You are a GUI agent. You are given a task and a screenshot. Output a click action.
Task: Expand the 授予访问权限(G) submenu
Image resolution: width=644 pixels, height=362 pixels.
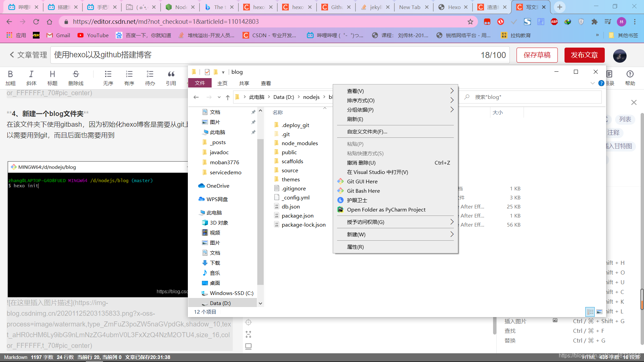[x=452, y=222]
